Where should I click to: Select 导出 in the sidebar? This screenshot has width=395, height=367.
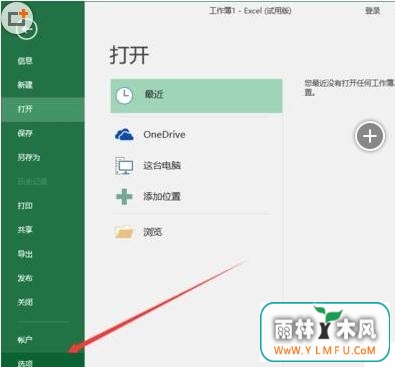pyautogui.click(x=25, y=254)
